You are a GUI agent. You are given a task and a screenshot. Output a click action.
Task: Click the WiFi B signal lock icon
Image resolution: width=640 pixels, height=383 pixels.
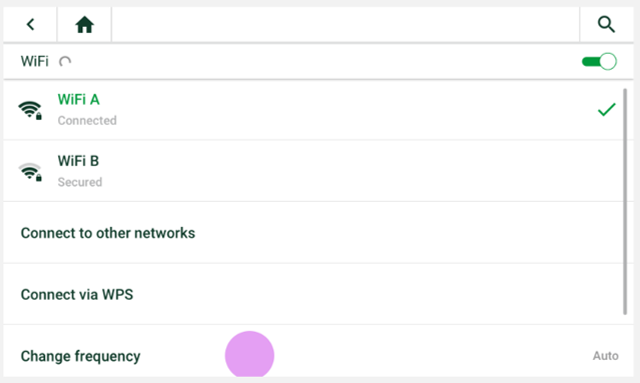[x=30, y=172]
